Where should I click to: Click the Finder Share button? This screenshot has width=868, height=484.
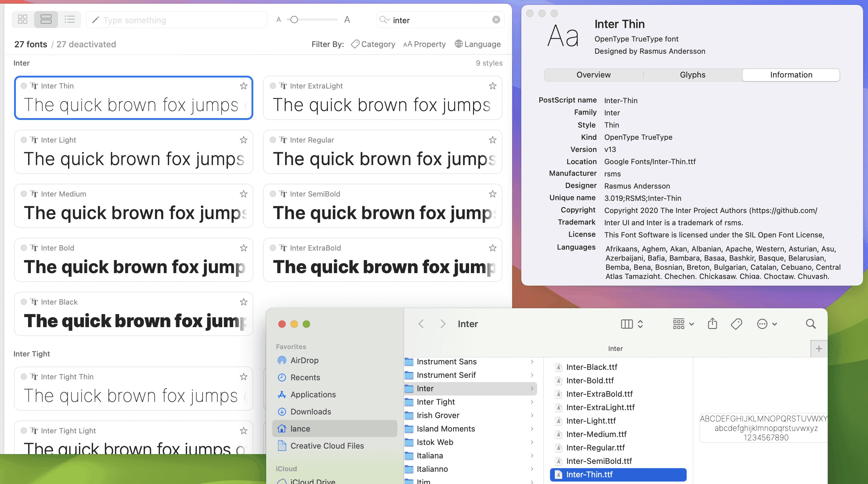pos(712,323)
